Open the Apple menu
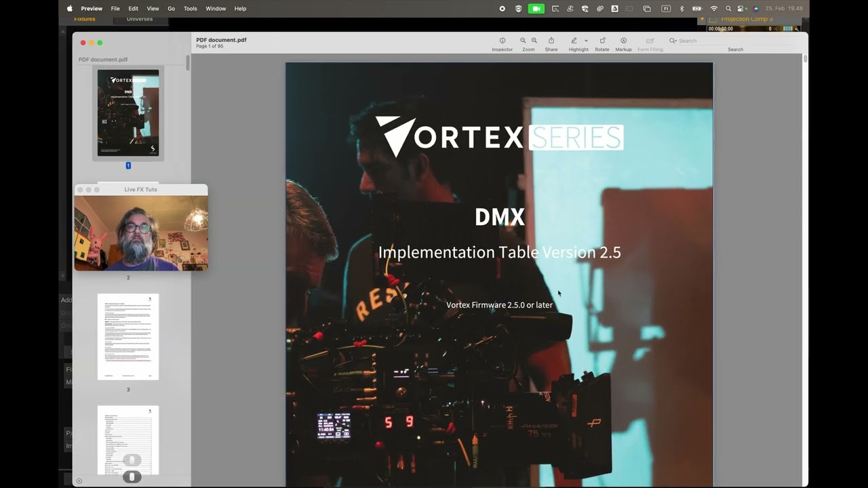 point(69,9)
